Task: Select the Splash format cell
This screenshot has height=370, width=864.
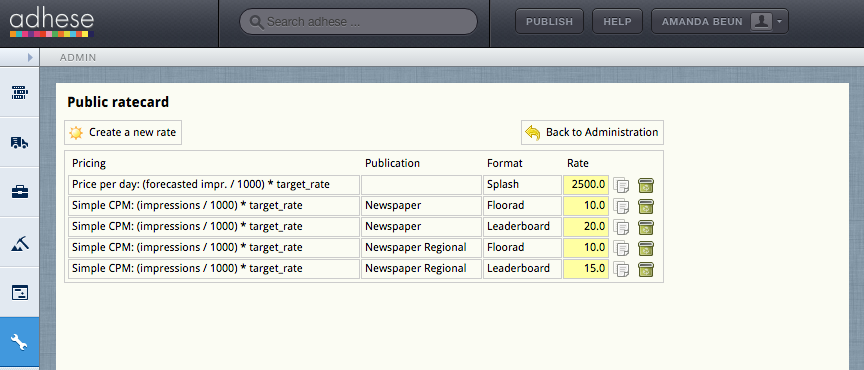Action: 522,185
